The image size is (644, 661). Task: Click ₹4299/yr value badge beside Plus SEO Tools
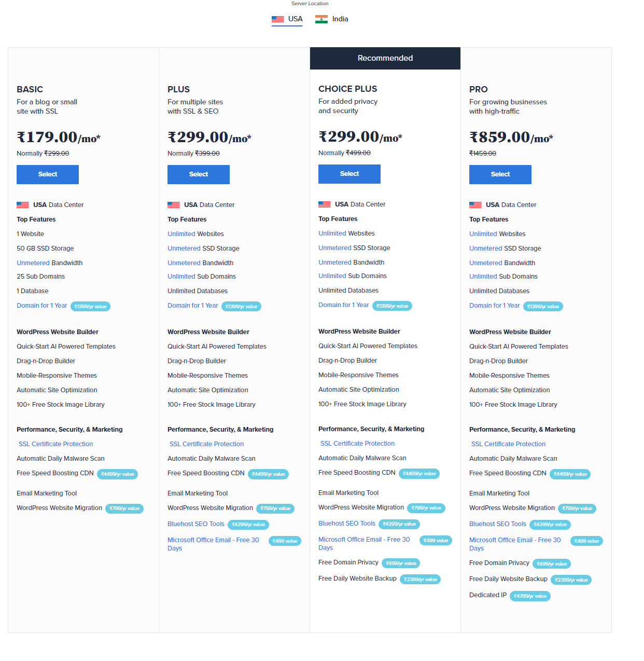[248, 525]
